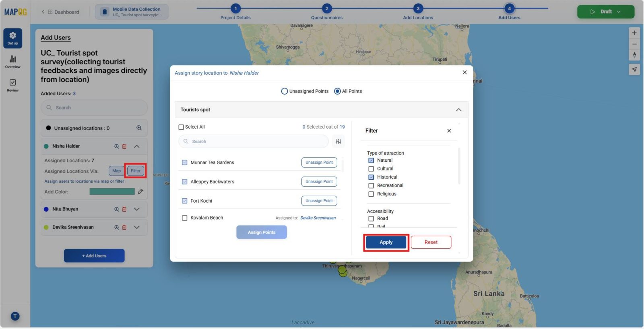The image size is (644, 329).
Task: Reset the filter selections
Action: 431,242
